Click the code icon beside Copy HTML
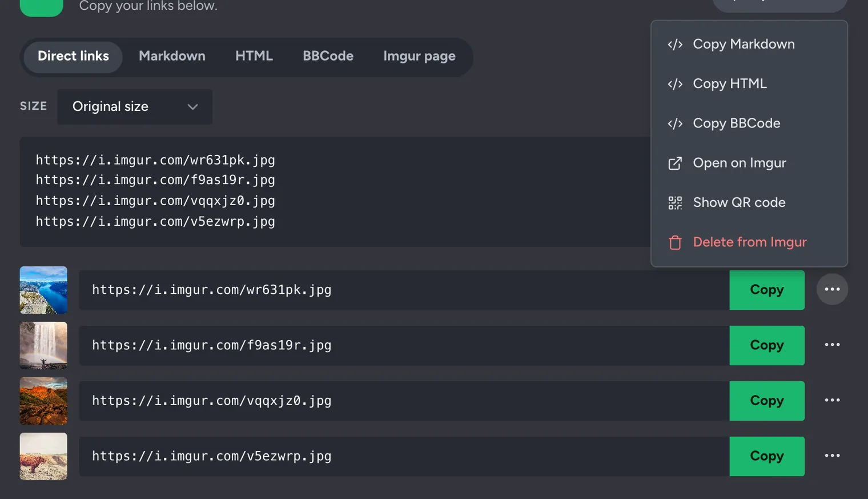This screenshot has height=499, width=868. [675, 84]
